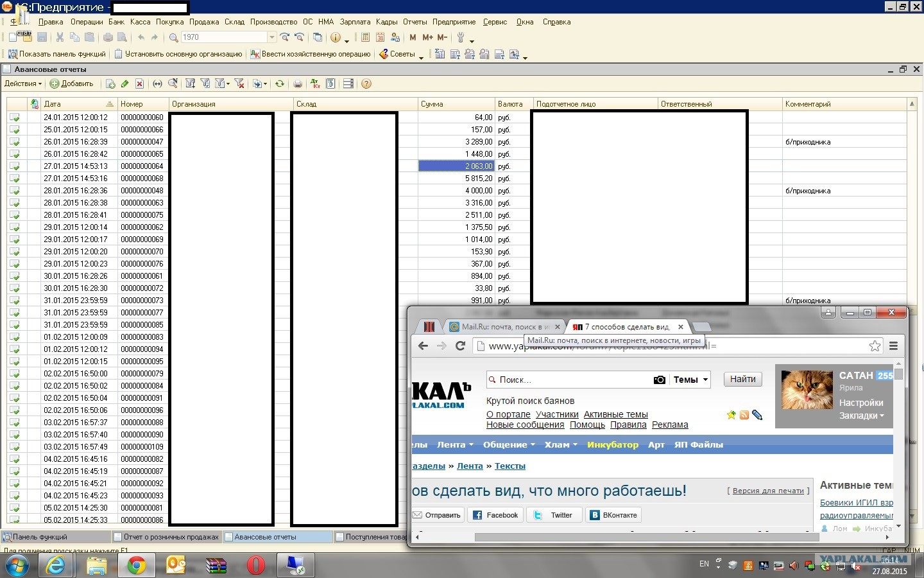Viewport: 924px width, 578px height.
Task: Open the Новые сообщения link
Action: point(525,425)
